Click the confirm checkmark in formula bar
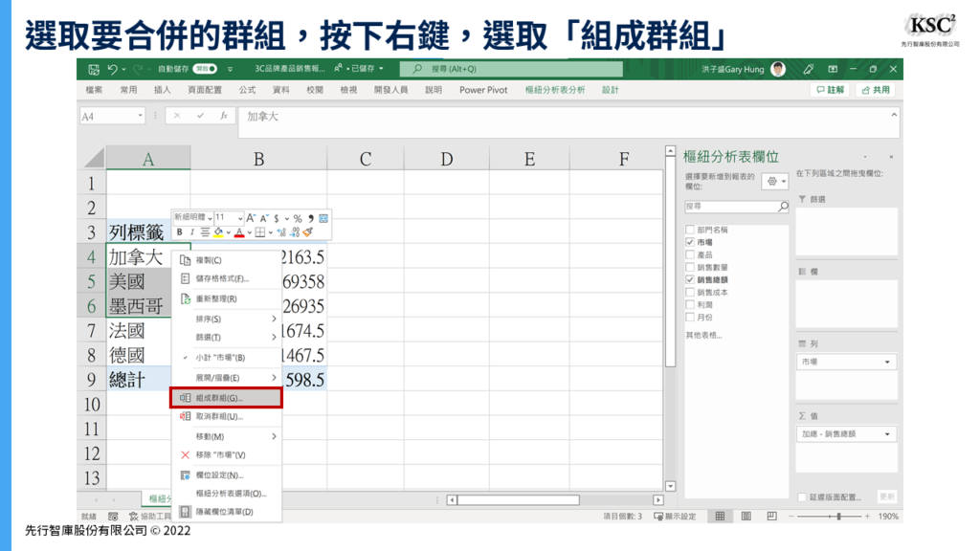Screen dimensions: 980x551 [200, 116]
